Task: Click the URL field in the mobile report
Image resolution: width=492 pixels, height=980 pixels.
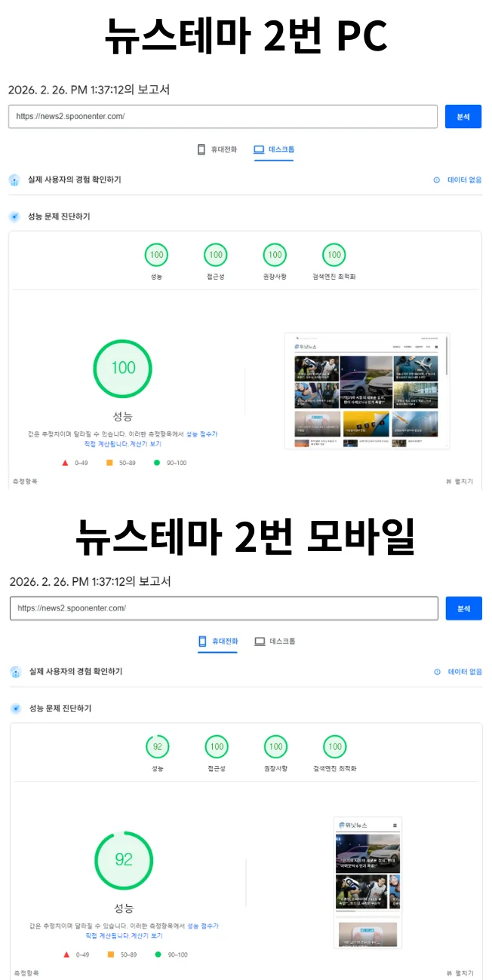Action: point(224,608)
